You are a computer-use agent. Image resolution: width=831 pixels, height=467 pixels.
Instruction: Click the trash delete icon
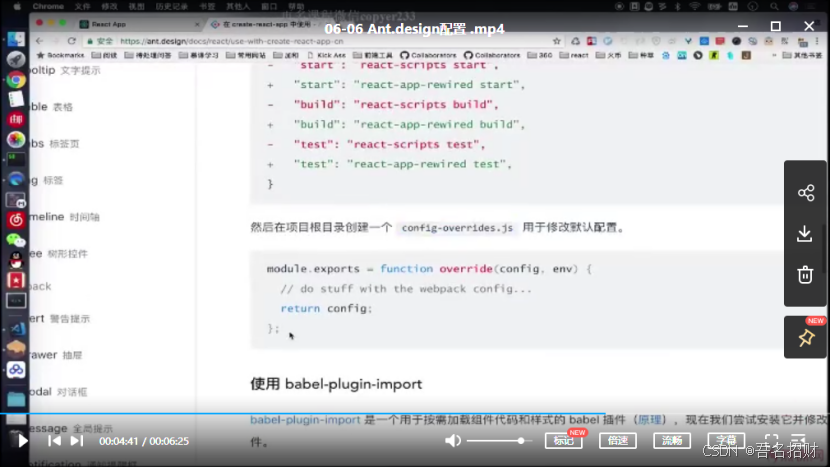pos(805,275)
